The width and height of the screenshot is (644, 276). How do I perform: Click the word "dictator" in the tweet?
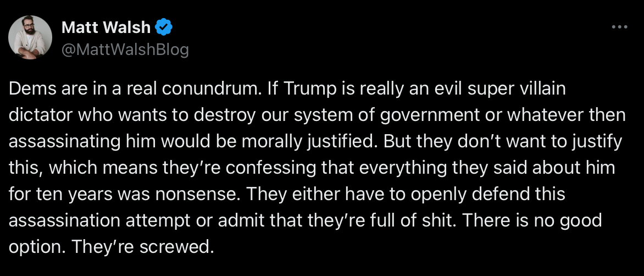click(40, 115)
